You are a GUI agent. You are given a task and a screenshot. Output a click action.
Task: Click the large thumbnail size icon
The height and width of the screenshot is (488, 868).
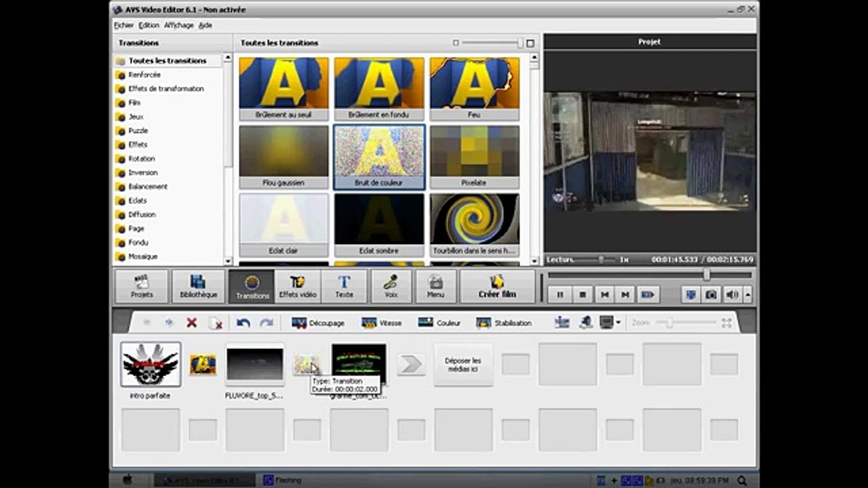[x=530, y=43]
